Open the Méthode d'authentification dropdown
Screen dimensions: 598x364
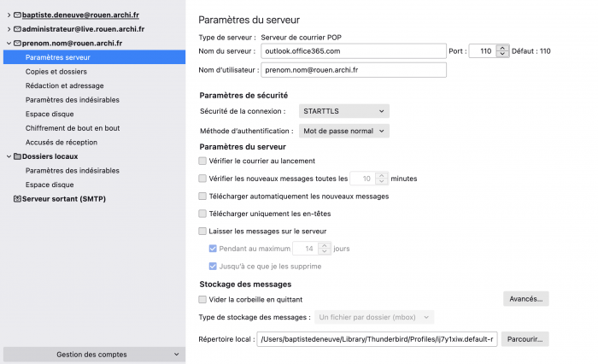344,131
